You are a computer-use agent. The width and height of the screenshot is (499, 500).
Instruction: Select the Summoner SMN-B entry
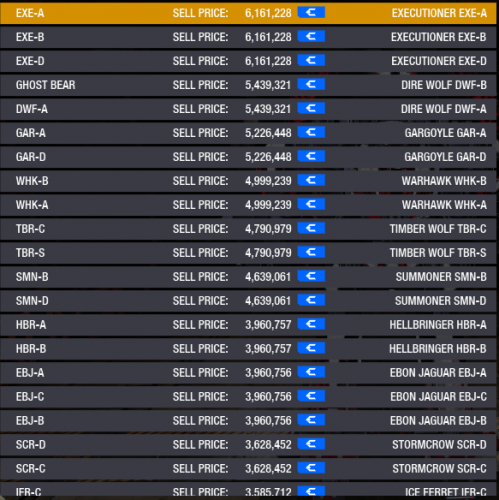(x=248, y=277)
